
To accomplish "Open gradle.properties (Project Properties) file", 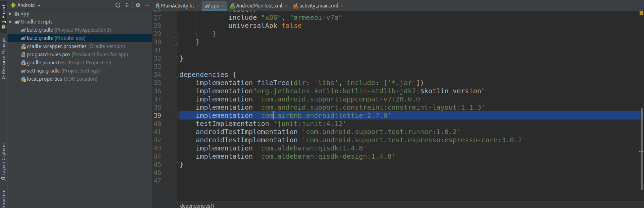I will (x=66, y=63).
